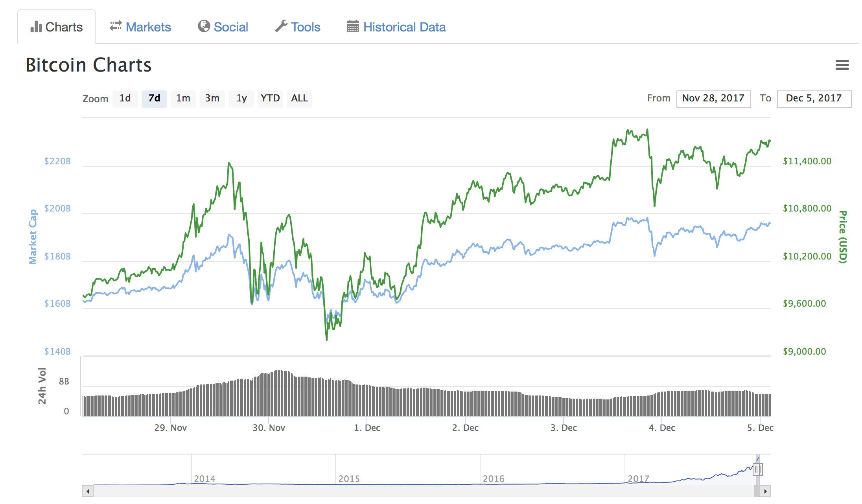Click the 2. Dec date axis label
Viewport: 862px width, 504px height.
pos(465,428)
